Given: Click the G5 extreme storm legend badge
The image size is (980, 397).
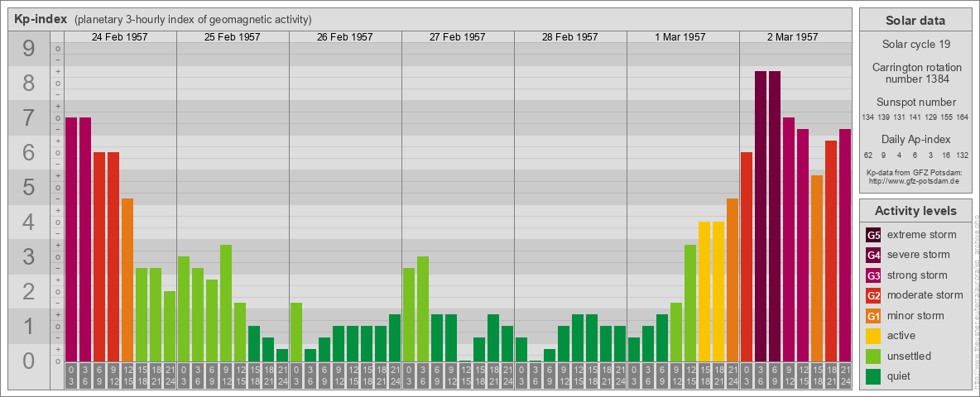Looking at the screenshot, I should point(873,235).
